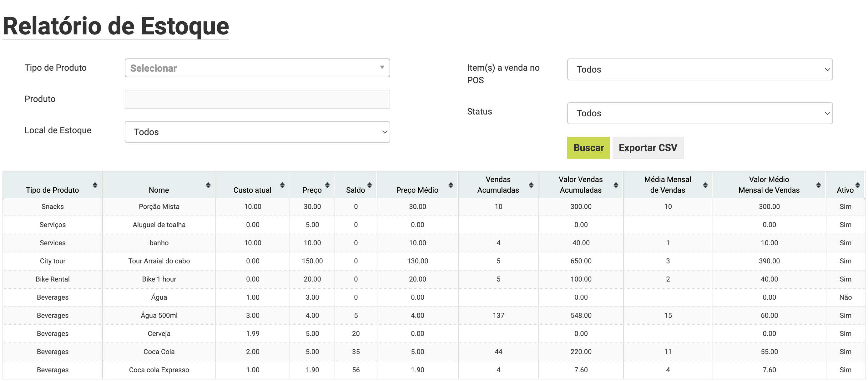Click the Buscar button
The width and height of the screenshot is (868, 381).
pos(589,148)
